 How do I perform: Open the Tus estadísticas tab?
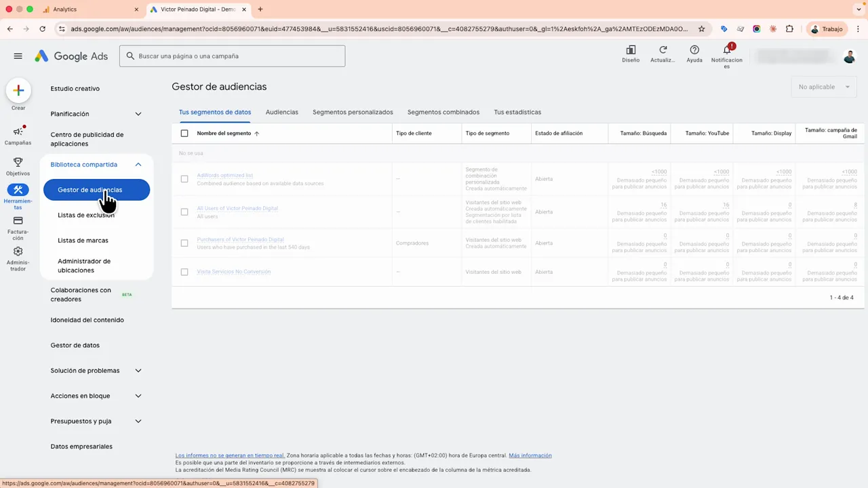pyautogui.click(x=517, y=113)
